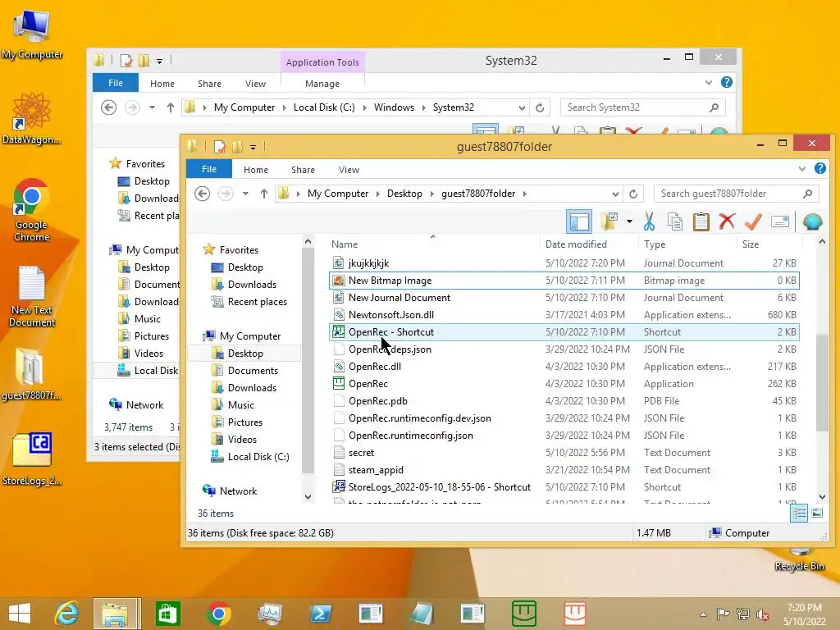Screen dimensions: 840x630
Task: Open PowerShell from taskbar
Action: pos(321,614)
